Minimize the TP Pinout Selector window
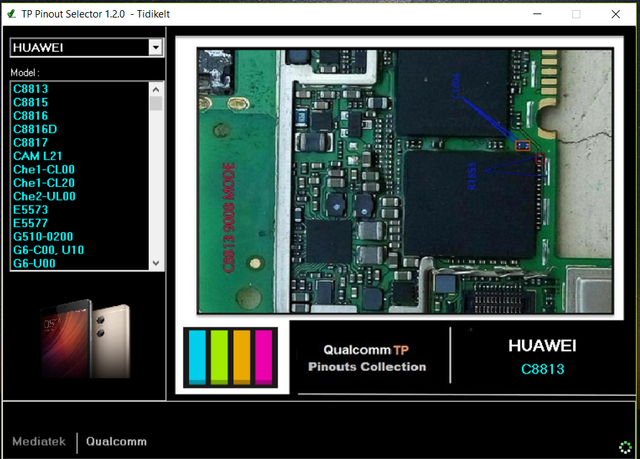 tap(537, 14)
